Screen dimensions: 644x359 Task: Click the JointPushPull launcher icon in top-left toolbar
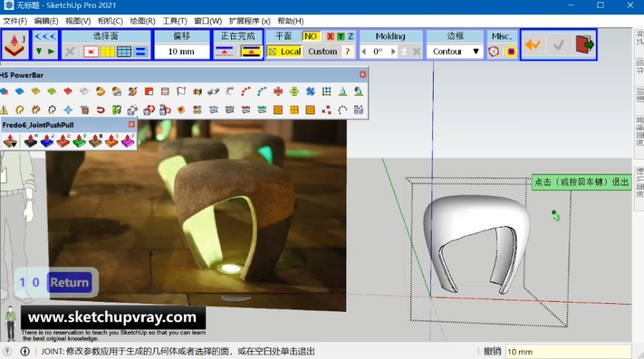point(15,45)
